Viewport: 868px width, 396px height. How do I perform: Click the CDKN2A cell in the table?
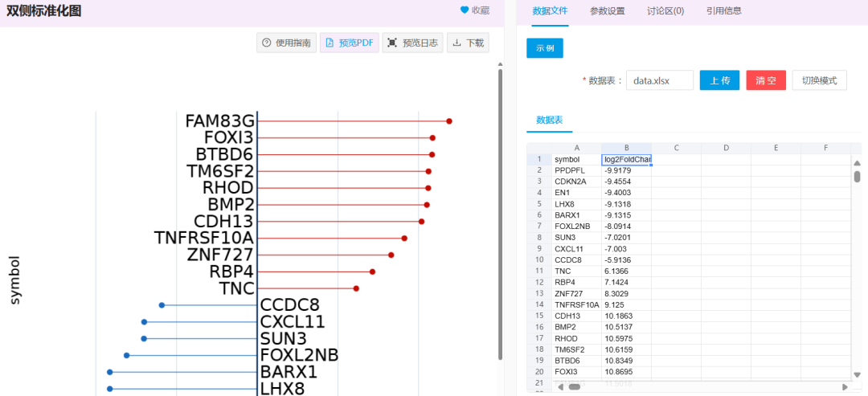pyautogui.click(x=576, y=182)
